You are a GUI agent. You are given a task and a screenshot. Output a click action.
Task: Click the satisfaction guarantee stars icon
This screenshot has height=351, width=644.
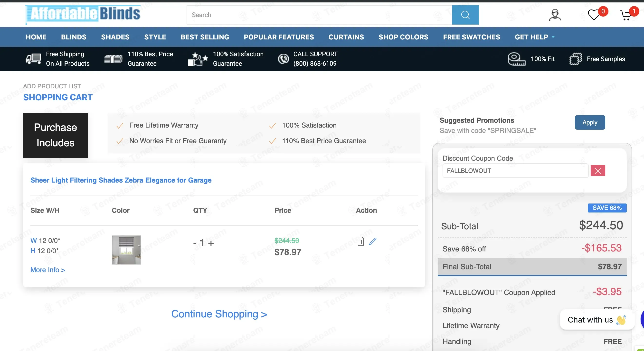click(198, 59)
